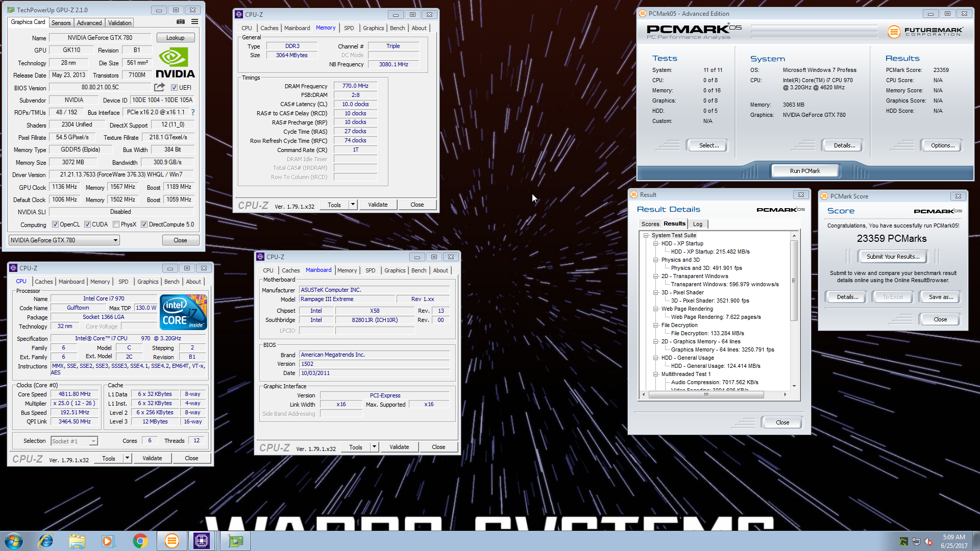Open the GPU-Z hamburger menu
The height and width of the screenshot is (551, 980).
click(x=194, y=22)
